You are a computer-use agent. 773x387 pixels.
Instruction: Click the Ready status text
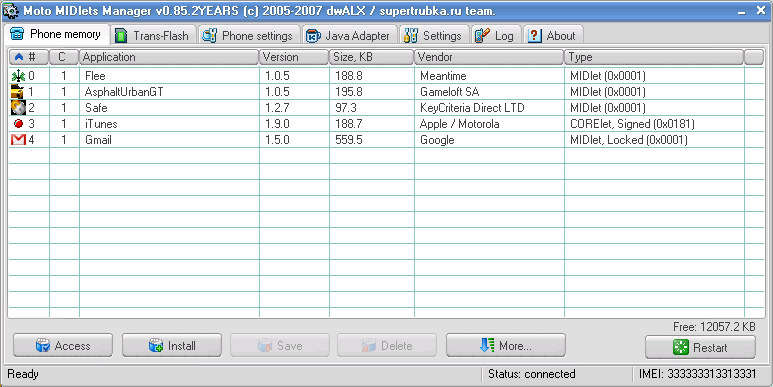(x=23, y=374)
